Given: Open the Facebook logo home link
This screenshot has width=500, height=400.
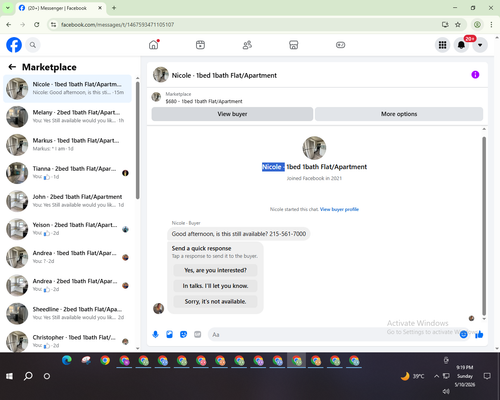Looking at the screenshot, I should pos(14,45).
